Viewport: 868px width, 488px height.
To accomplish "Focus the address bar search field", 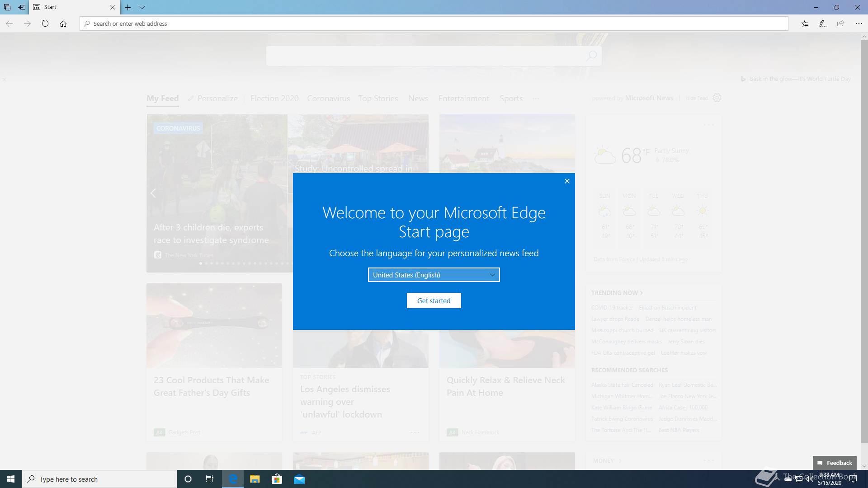I will [x=434, y=23].
